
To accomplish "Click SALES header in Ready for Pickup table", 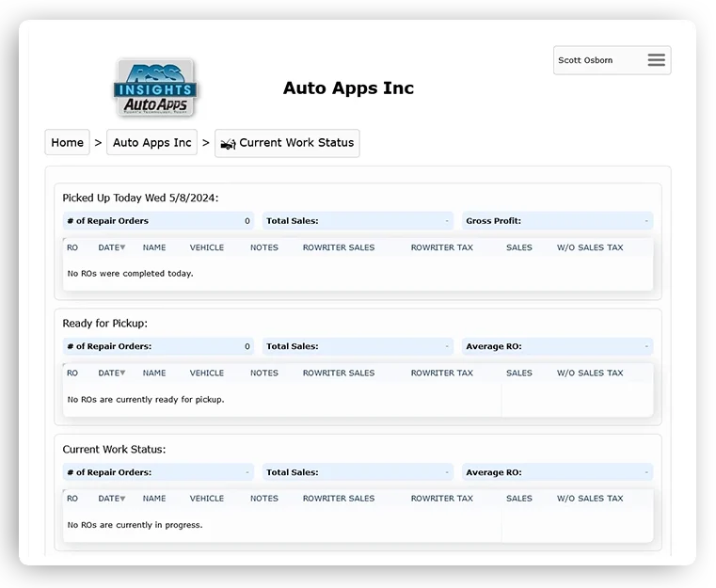I will (x=518, y=373).
